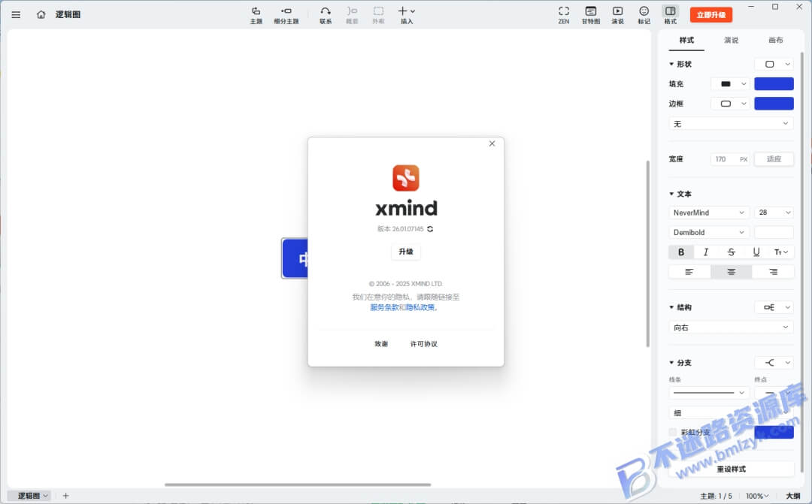
Task: Switch to the 演说 tab in panel
Action: point(731,40)
